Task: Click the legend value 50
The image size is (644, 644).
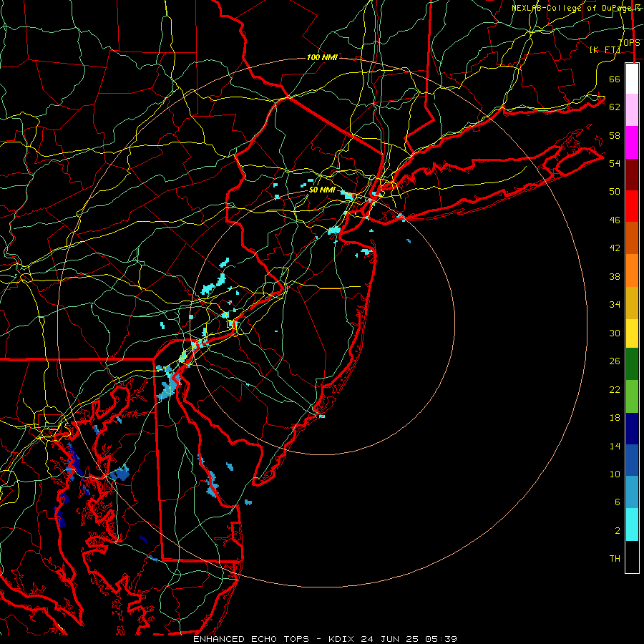Action: click(x=615, y=191)
